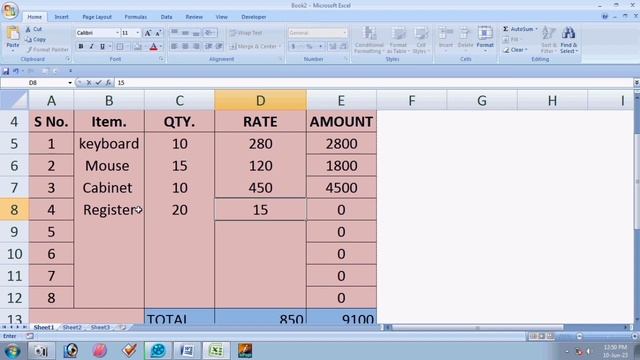Viewport: 640px width, 360px height.
Task: Toggle Underline formatting
Action: point(102,47)
